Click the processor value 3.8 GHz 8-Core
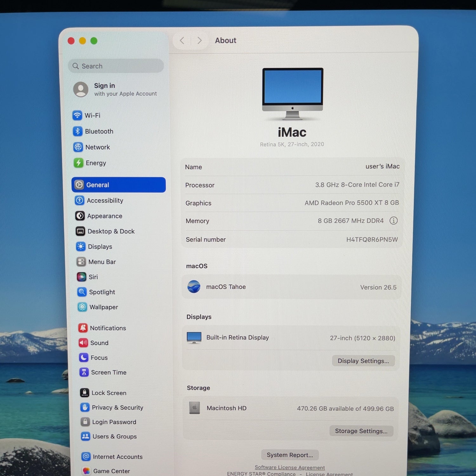Screen dimensions: 476x476 point(357,185)
